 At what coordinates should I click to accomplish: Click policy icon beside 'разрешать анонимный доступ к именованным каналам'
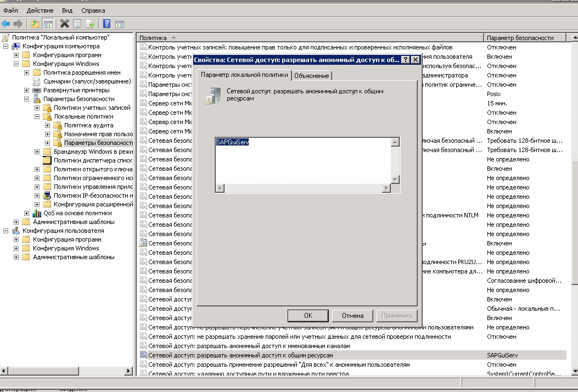pyautogui.click(x=143, y=345)
